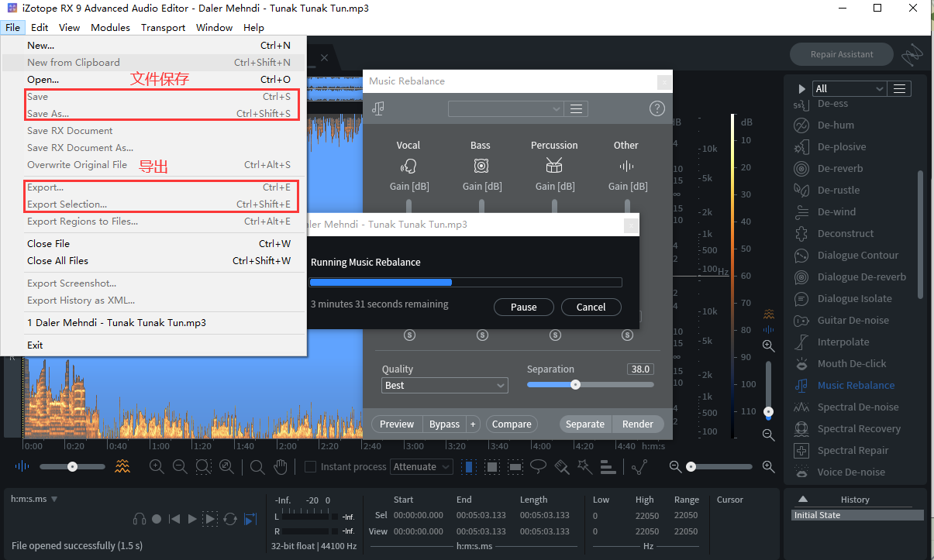This screenshot has height=560, width=934.
Task: Toggle Bypass in Music Rebalance
Action: pos(444,424)
